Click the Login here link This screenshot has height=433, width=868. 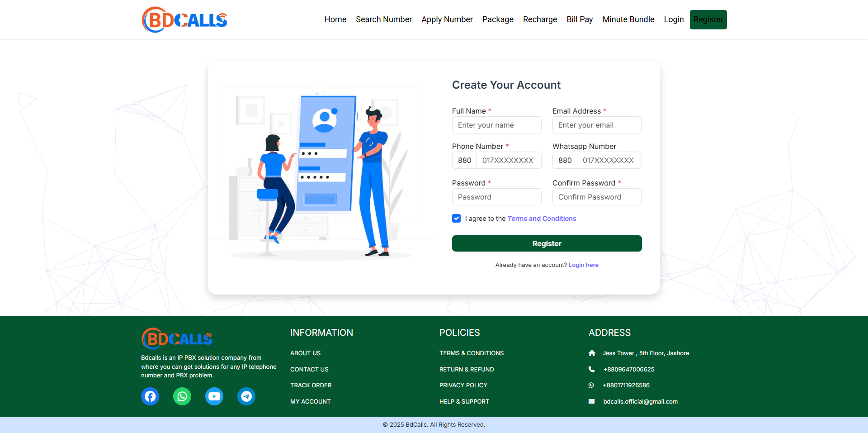583,265
